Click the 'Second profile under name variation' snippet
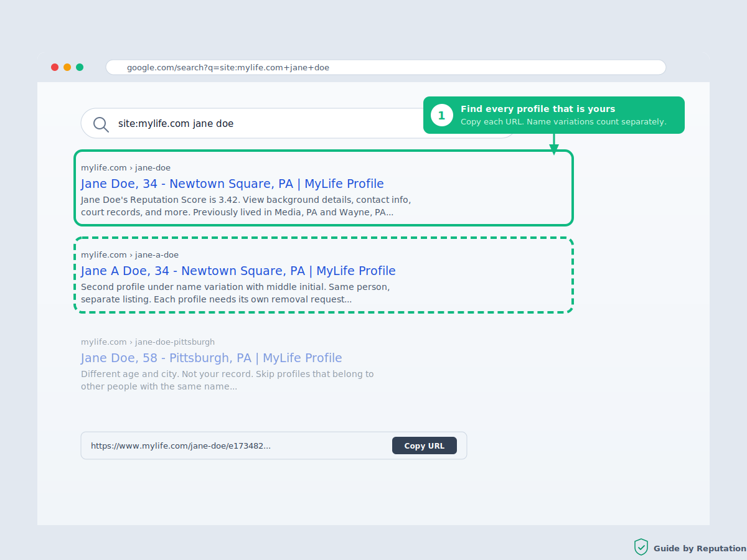Viewport: 747px width, 560px height. click(235, 293)
